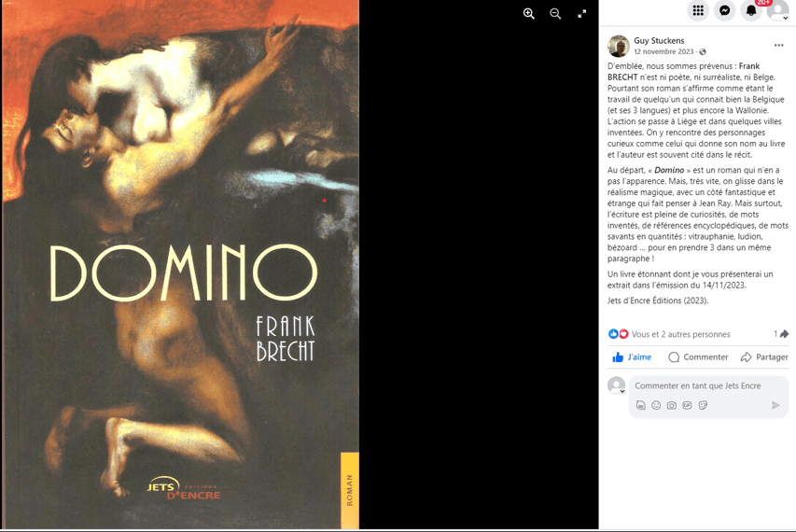The height and width of the screenshot is (532, 796).
Task: Open post options three-dot menu
Action: point(779,45)
